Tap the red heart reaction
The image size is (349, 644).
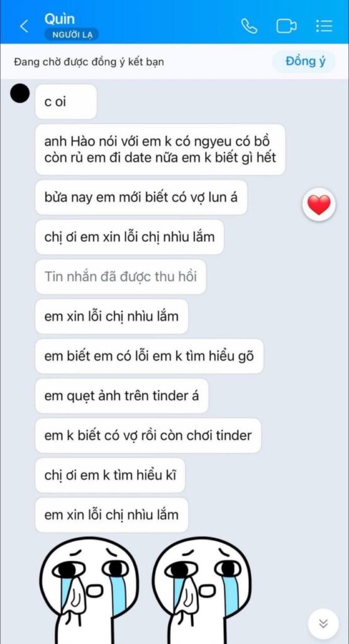[319, 204]
